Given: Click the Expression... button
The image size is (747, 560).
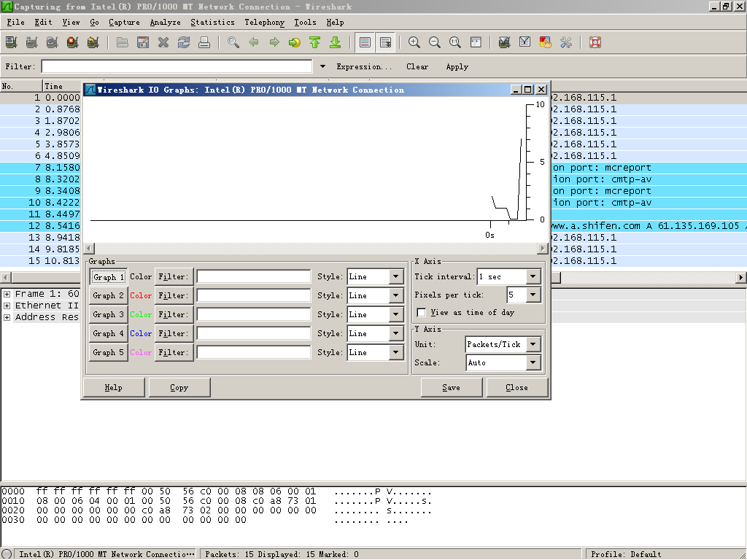Looking at the screenshot, I should click(x=364, y=66).
